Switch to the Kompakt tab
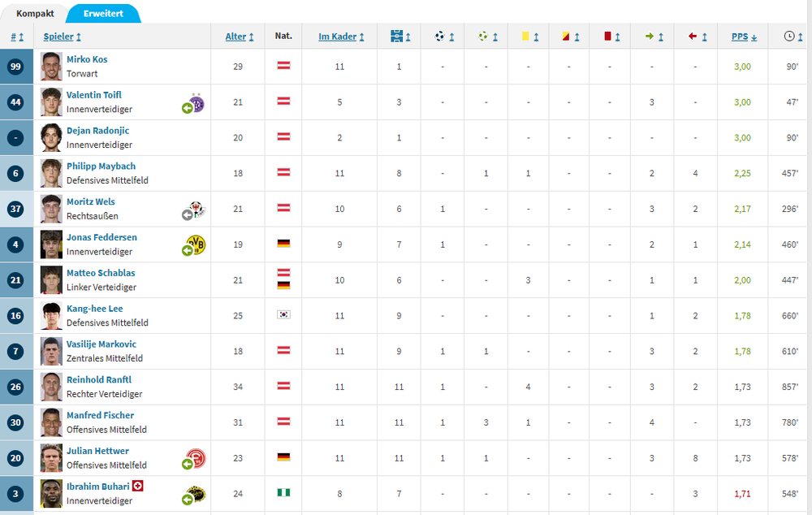 (35, 14)
